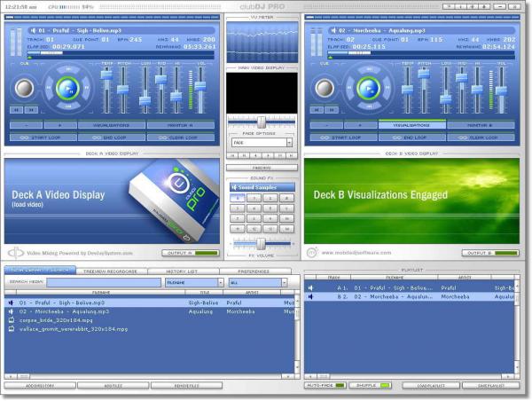Viewport: 532px width, 401px height.
Task: Select wallace_gromit_wererabbit_320x184.mpg file
Action: tap(149, 329)
